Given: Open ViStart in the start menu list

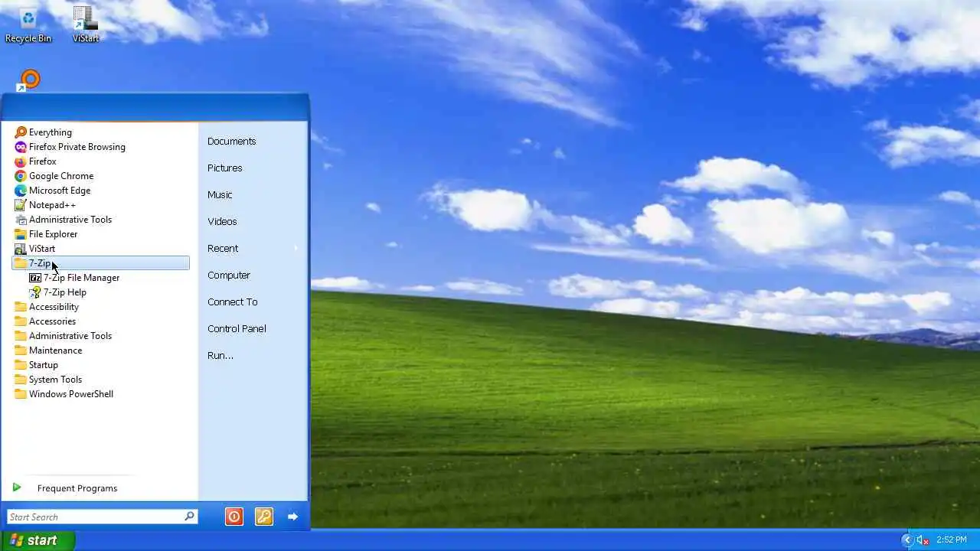Looking at the screenshot, I should [x=34, y=249].
